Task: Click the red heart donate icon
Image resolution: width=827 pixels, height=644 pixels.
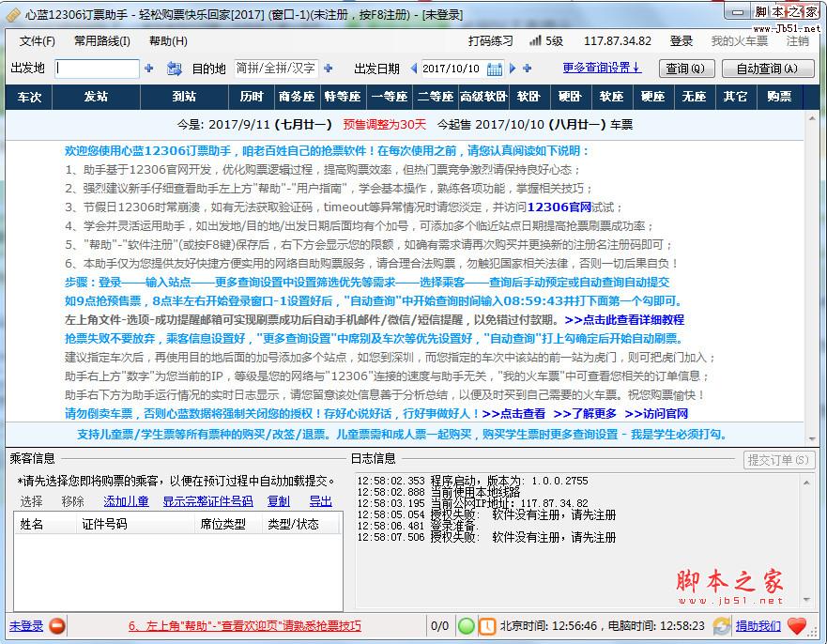Action: click(796, 626)
